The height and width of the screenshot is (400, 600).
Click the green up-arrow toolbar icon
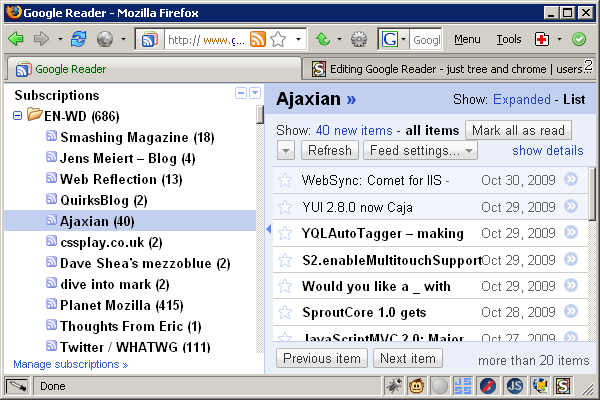(323, 39)
